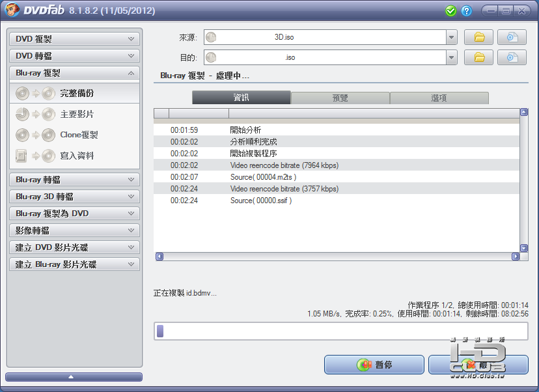This screenshot has width=539, height=392.
Task: Click the destination path field .iso
Action: coord(325,57)
